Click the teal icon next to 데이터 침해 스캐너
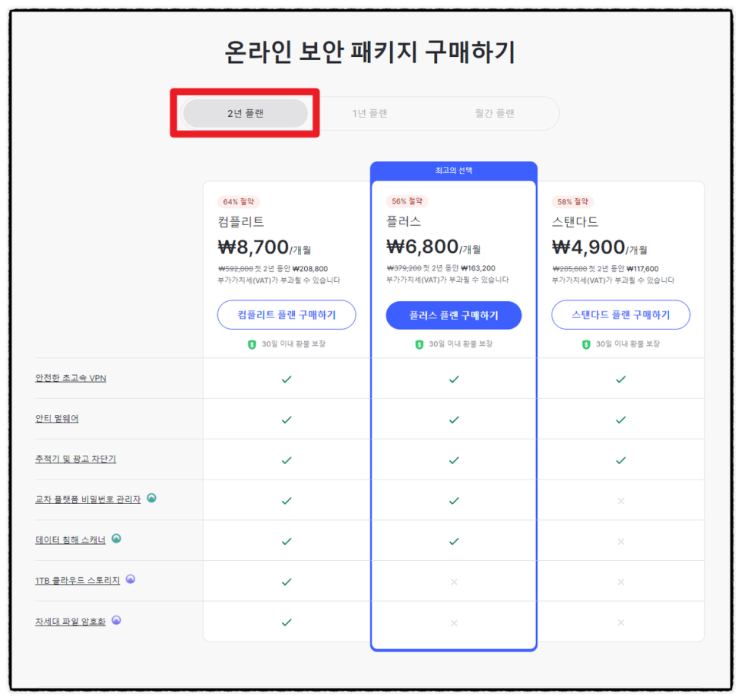 pyautogui.click(x=117, y=539)
